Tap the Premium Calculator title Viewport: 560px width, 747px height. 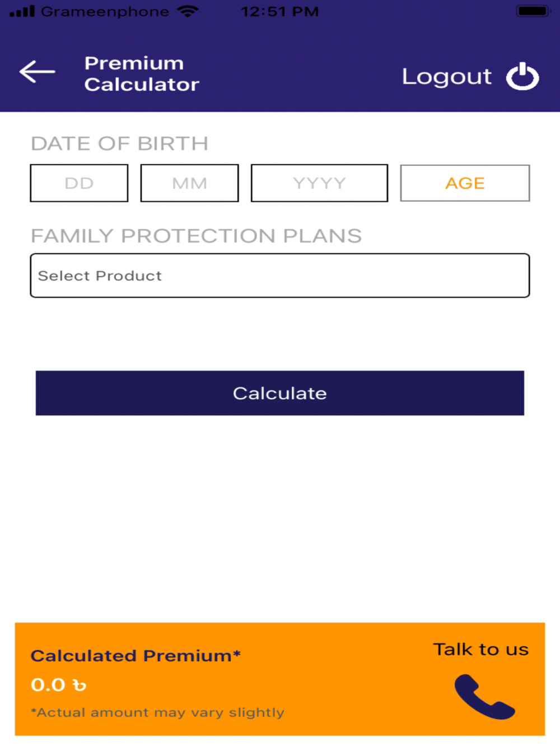[142, 73]
